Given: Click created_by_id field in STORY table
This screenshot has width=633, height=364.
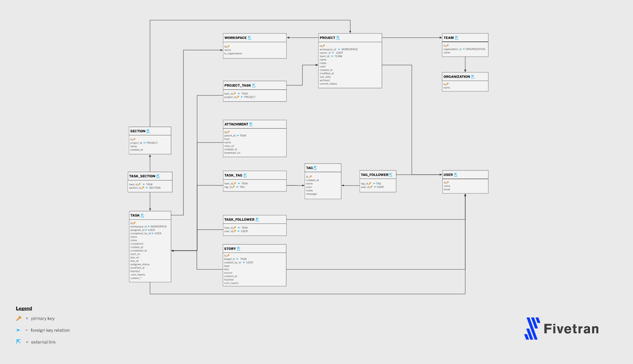Looking at the screenshot, I should 233,262.
